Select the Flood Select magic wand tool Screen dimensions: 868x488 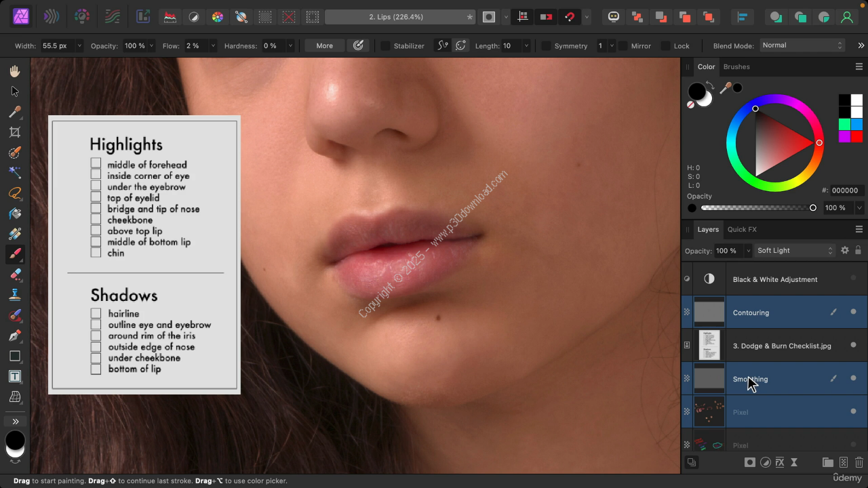click(15, 173)
